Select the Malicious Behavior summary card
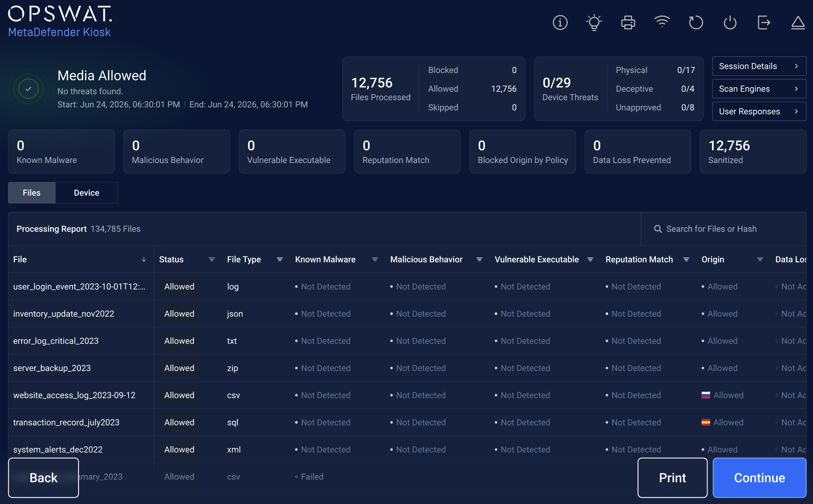This screenshot has width=813, height=504. [177, 151]
